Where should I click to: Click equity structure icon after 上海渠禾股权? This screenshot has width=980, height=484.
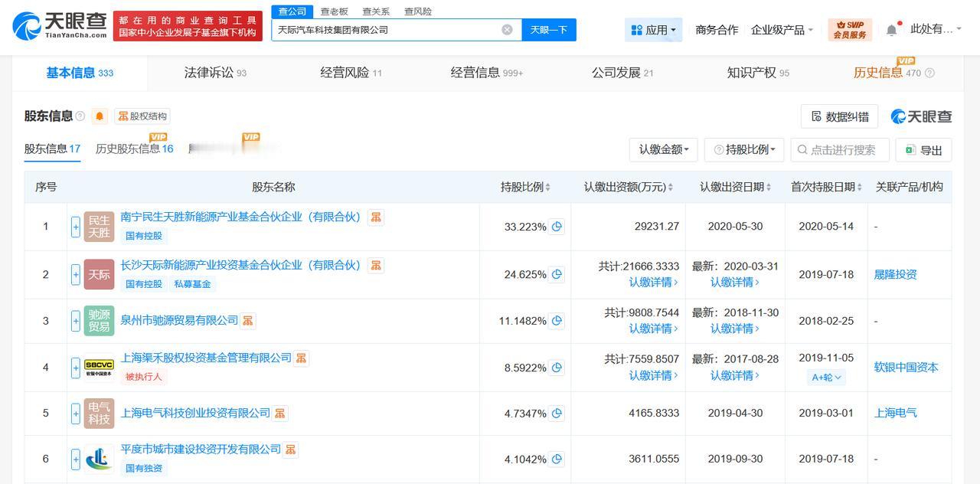[x=301, y=358]
